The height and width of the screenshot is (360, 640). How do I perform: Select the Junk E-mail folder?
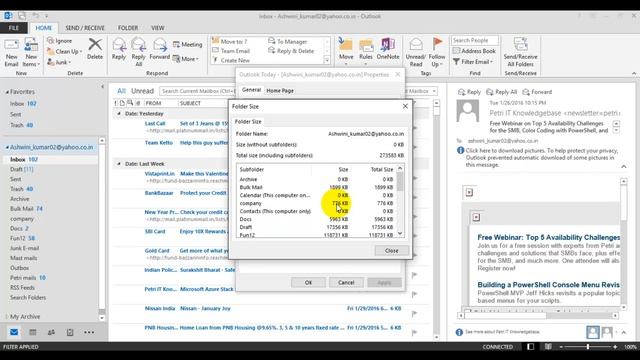click(24, 248)
